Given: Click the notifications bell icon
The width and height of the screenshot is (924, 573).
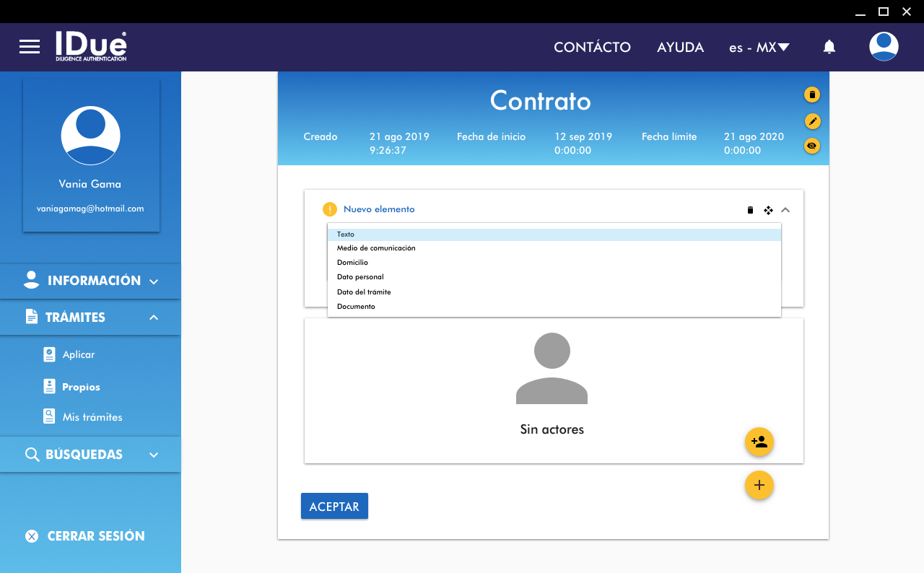Looking at the screenshot, I should pos(829,47).
